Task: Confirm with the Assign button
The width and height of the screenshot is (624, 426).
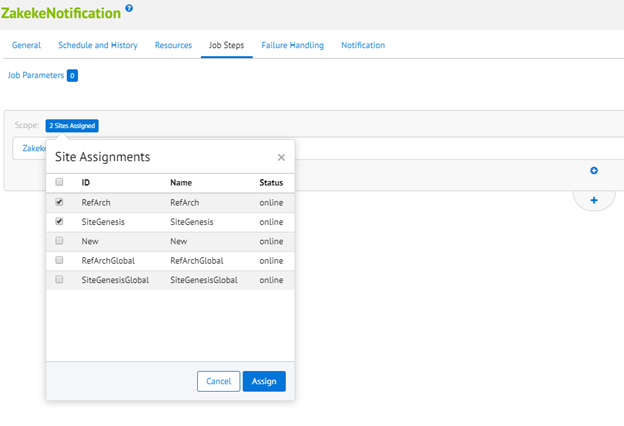Action: tap(264, 381)
